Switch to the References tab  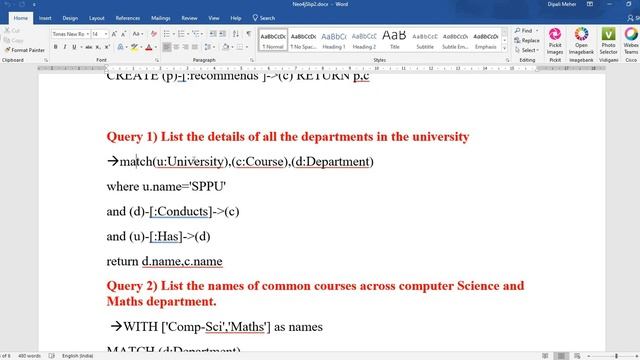tap(128, 18)
